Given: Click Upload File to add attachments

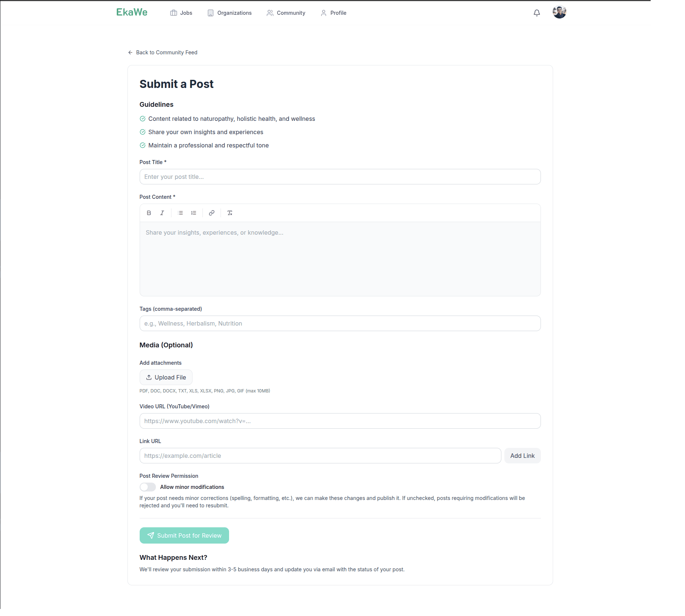Looking at the screenshot, I should click(166, 377).
